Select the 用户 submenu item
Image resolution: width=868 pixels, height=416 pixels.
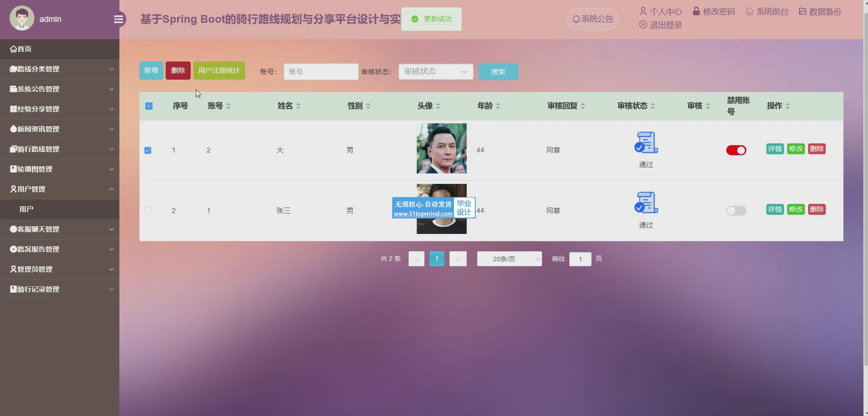[x=26, y=209]
